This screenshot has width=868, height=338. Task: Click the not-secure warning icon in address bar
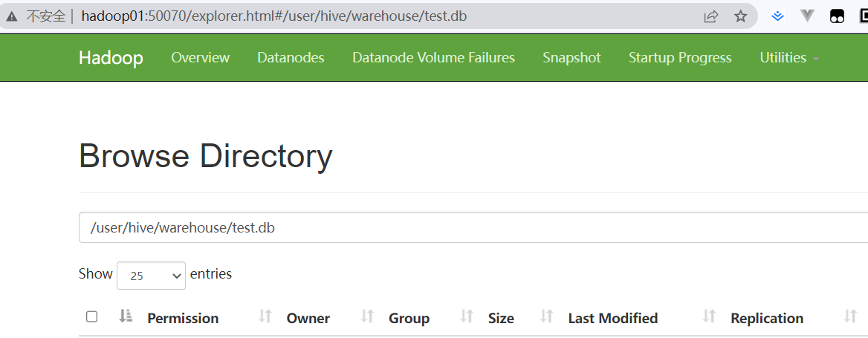12,16
